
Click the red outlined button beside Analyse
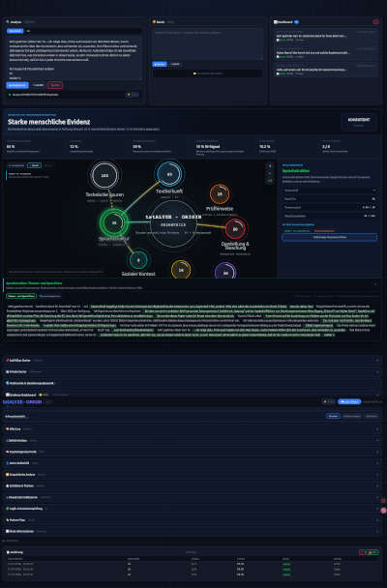click(55, 85)
